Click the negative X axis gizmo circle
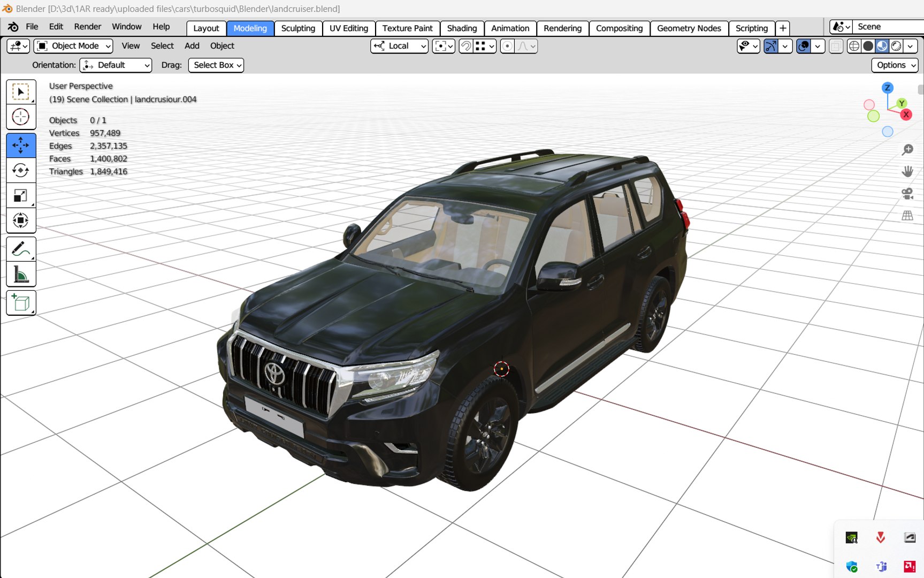The height and width of the screenshot is (578, 924). point(869,105)
